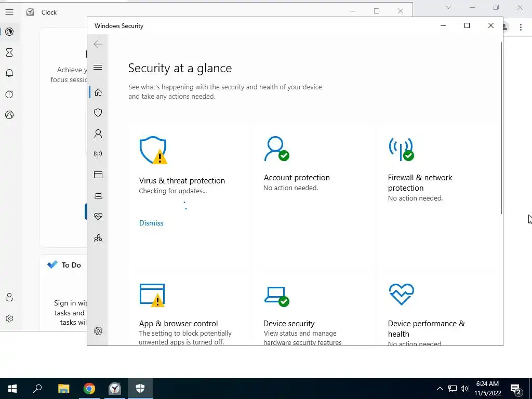Open File Explorer from taskbar
The width and height of the screenshot is (532, 399).
click(x=63, y=389)
